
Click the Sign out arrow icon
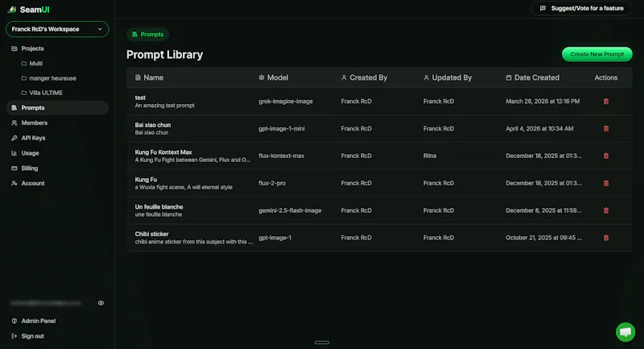pyautogui.click(x=14, y=336)
